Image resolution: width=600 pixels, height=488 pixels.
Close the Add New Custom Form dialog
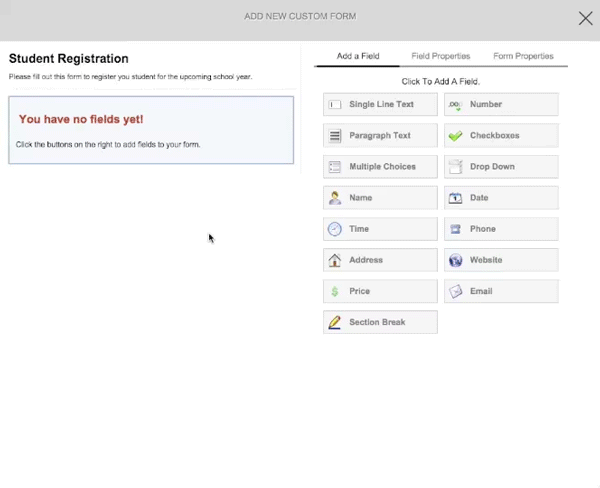tap(586, 18)
